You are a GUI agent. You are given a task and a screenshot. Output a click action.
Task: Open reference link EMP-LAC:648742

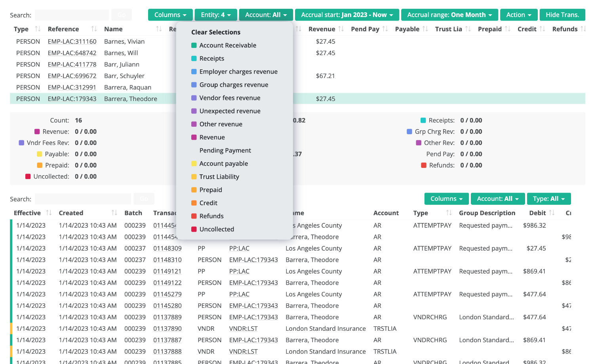[72, 53]
